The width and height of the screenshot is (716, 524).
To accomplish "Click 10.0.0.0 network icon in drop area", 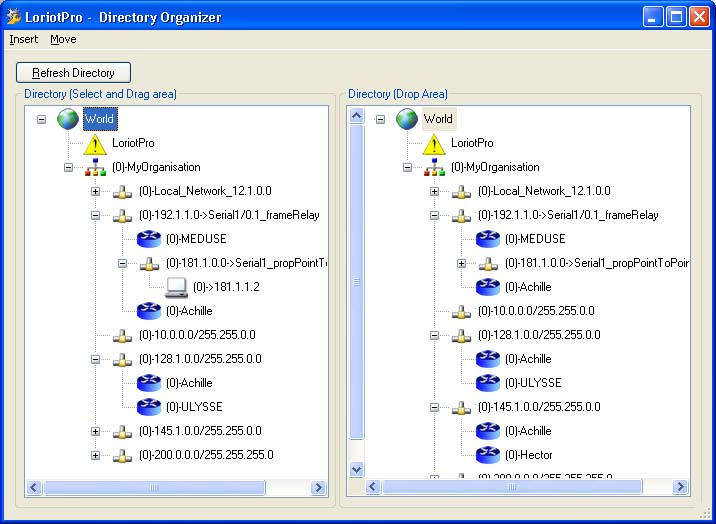I will [x=461, y=312].
